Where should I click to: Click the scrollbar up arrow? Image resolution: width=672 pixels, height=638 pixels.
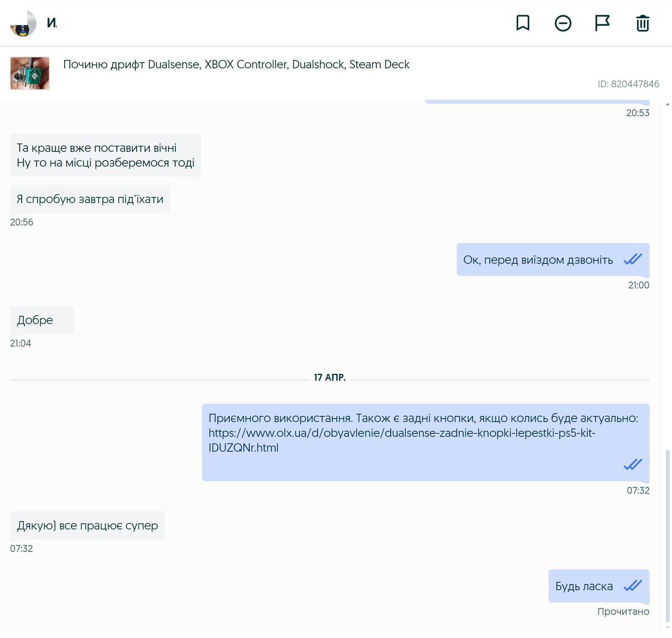click(x=667, y=104)
